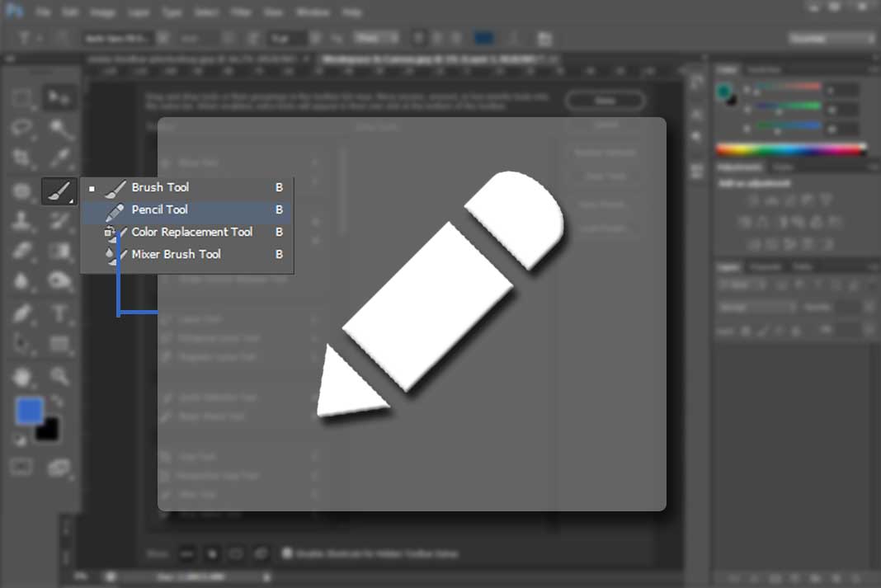Open the workspace switcher dropdown
The image size is (881, 588).
coord(832,38)
